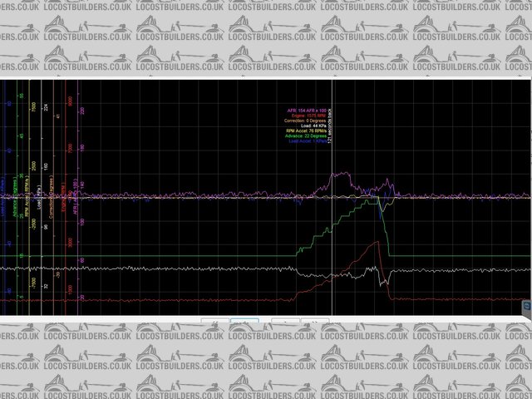Click the blue icon at bottom-right corner

[x=525, y=308]
